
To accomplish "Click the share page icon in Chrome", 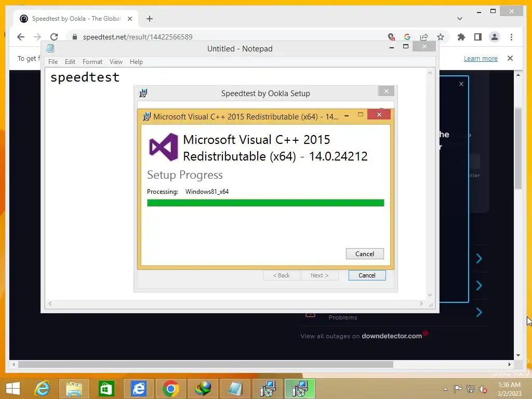I will (x=424, y=37).
